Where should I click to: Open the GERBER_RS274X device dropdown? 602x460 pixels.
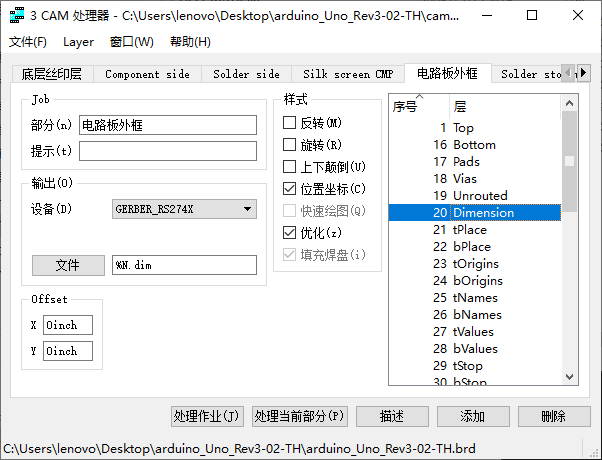coord(184,209)
